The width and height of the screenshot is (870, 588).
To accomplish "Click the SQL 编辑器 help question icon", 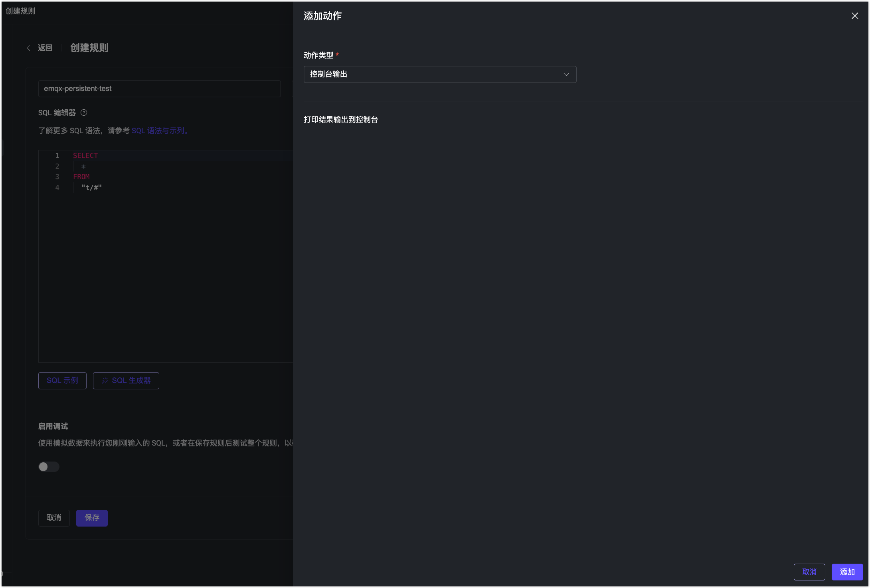I will (x=84, y=112).
